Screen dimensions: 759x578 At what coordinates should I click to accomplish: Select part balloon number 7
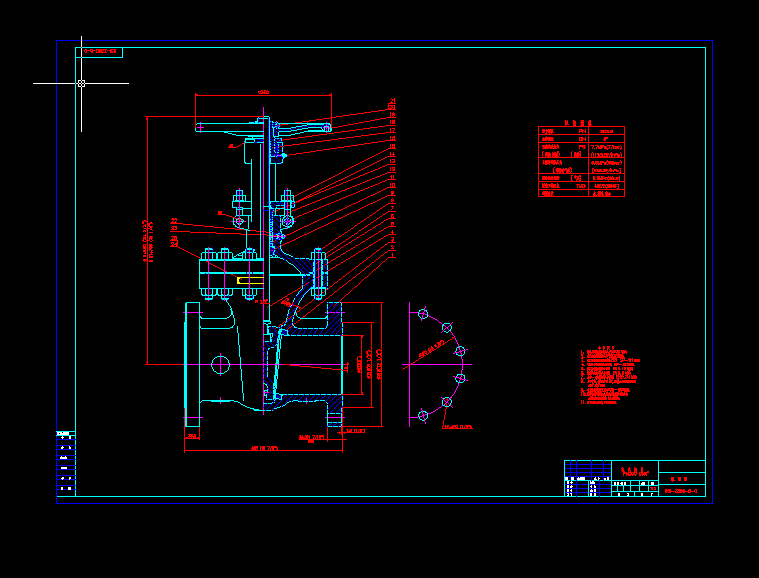coord(393,208)
